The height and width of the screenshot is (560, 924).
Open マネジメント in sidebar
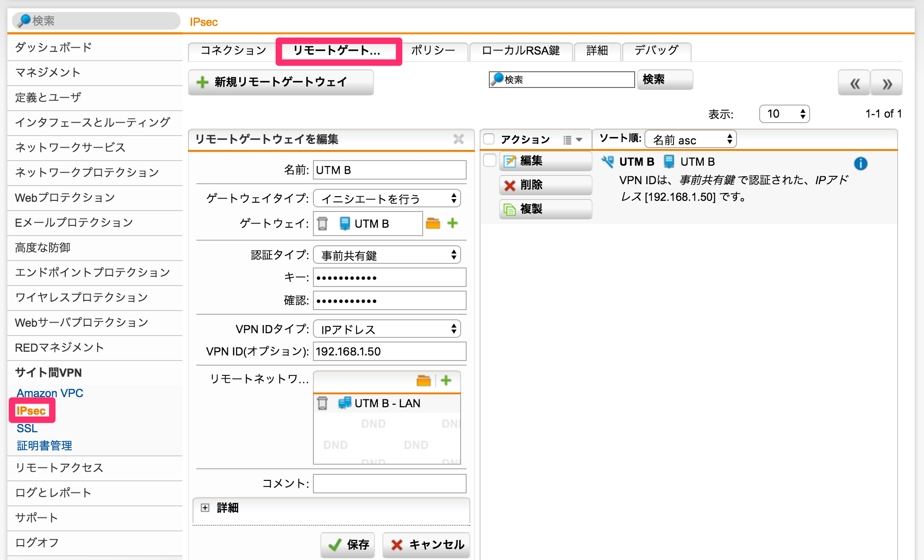click(95, 73)
